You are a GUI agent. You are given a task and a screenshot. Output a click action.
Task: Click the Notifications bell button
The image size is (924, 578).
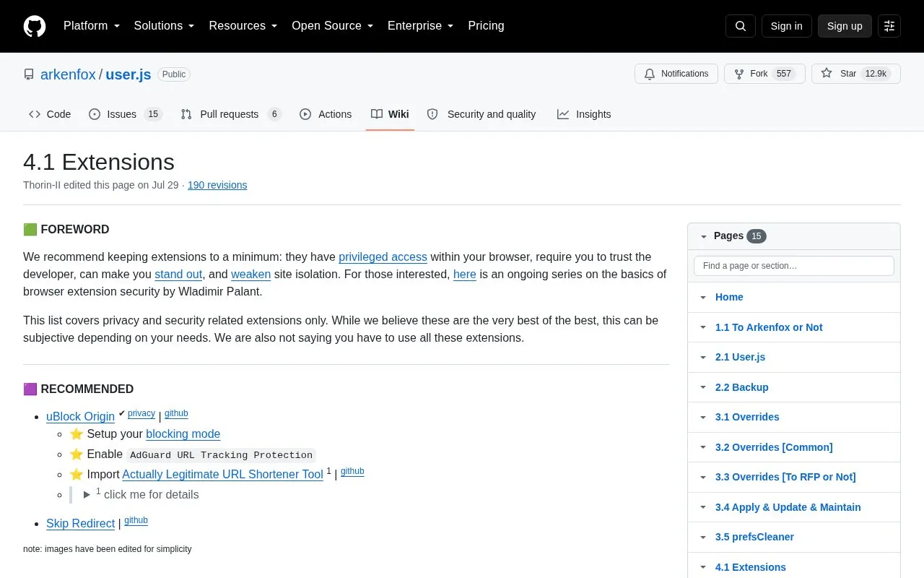pyautogui.click(x=676, y=74)
